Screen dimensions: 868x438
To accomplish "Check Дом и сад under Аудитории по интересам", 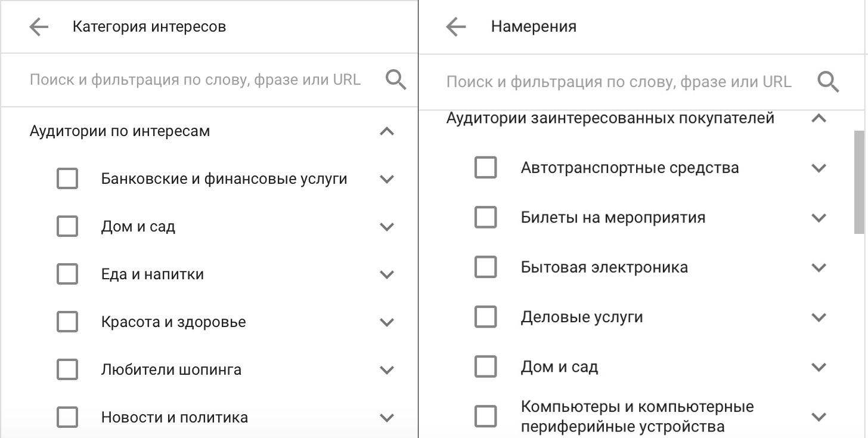I will coord(67,226).
